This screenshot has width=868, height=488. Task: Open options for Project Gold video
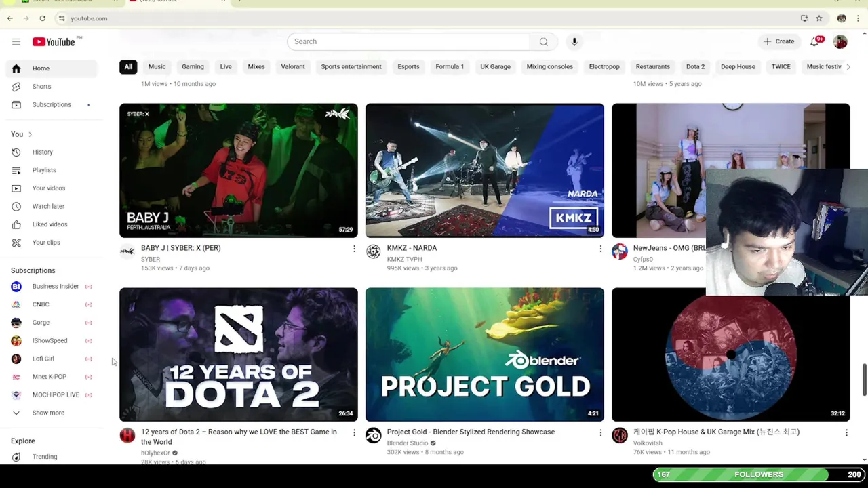[600, 432]
